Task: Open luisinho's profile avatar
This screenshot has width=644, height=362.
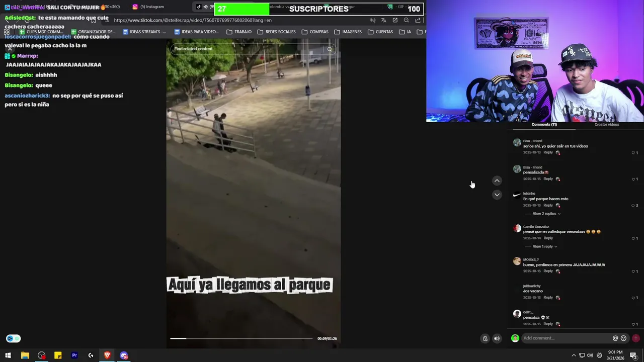Action: coord(517,195)
